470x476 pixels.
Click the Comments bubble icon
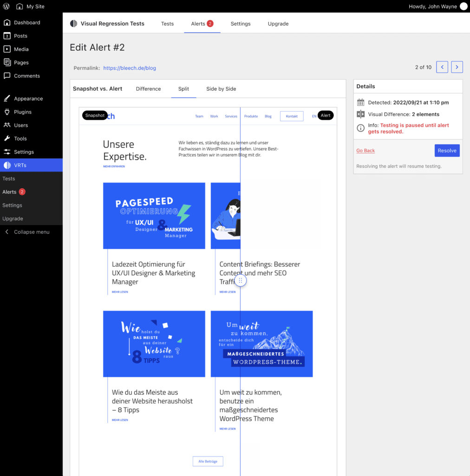click(x=7, y=76)
